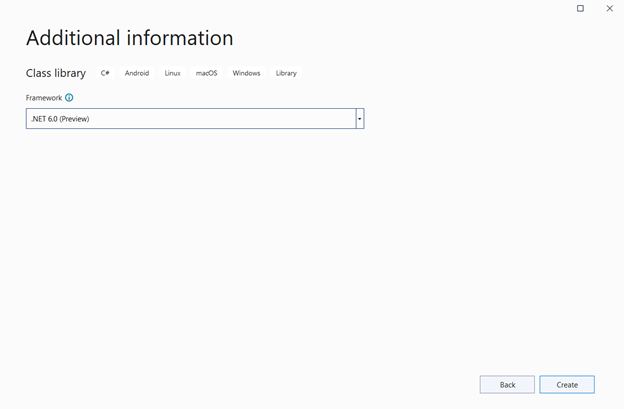Click the Android tag
The image size is (624, 409).
pyautogui.click(x=137, y=73)
